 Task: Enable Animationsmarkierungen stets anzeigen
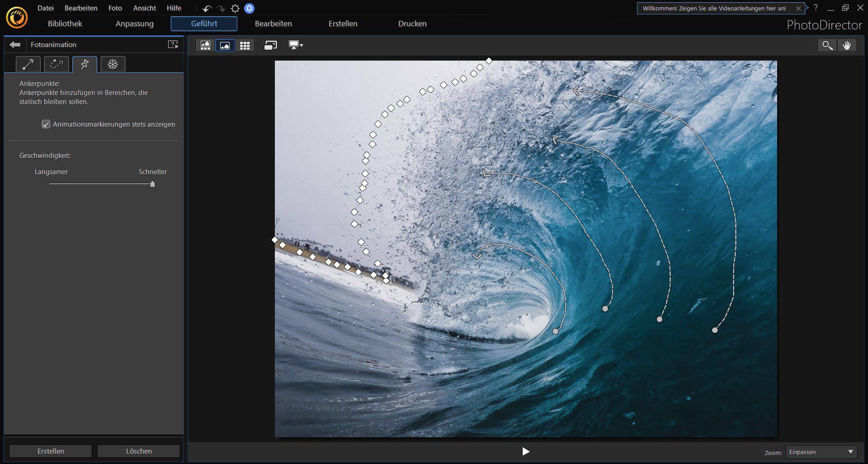[x=46, y=124]
